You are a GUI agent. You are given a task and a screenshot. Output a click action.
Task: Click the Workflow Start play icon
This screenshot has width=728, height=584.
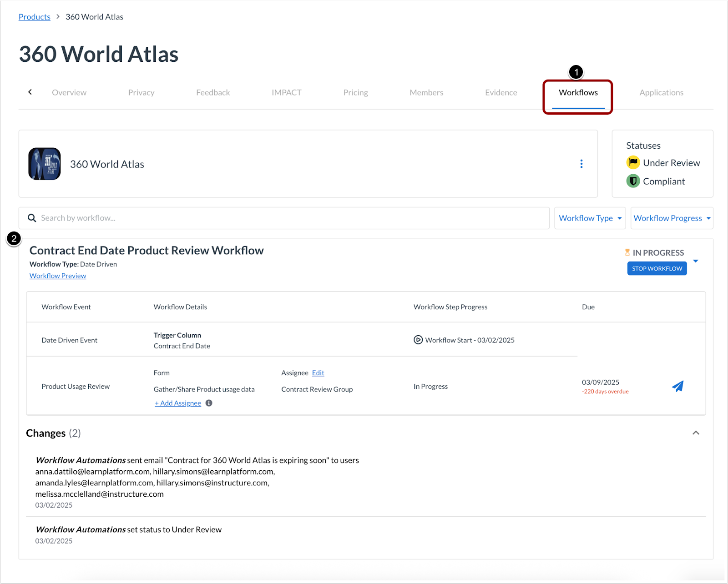(418, 340)
